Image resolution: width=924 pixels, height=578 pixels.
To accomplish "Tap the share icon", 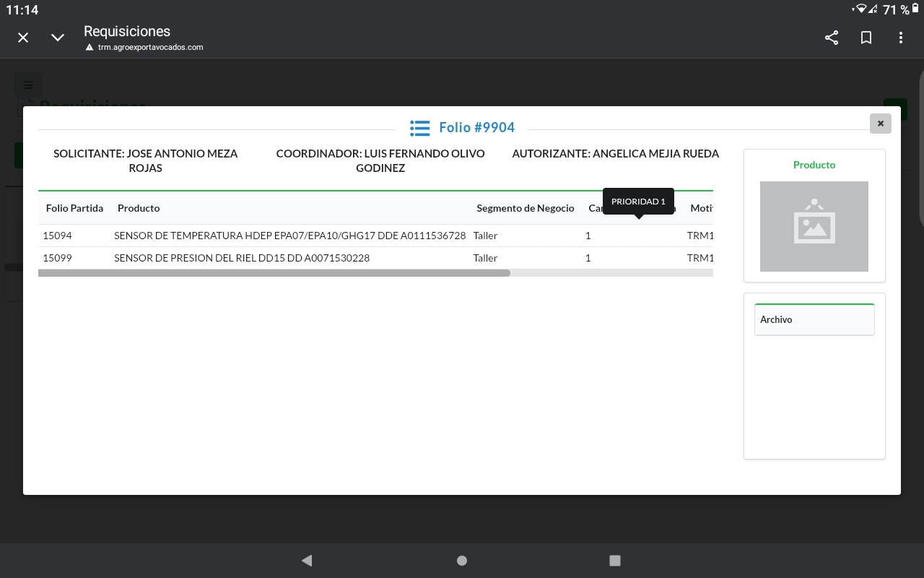I will [832, 38].
